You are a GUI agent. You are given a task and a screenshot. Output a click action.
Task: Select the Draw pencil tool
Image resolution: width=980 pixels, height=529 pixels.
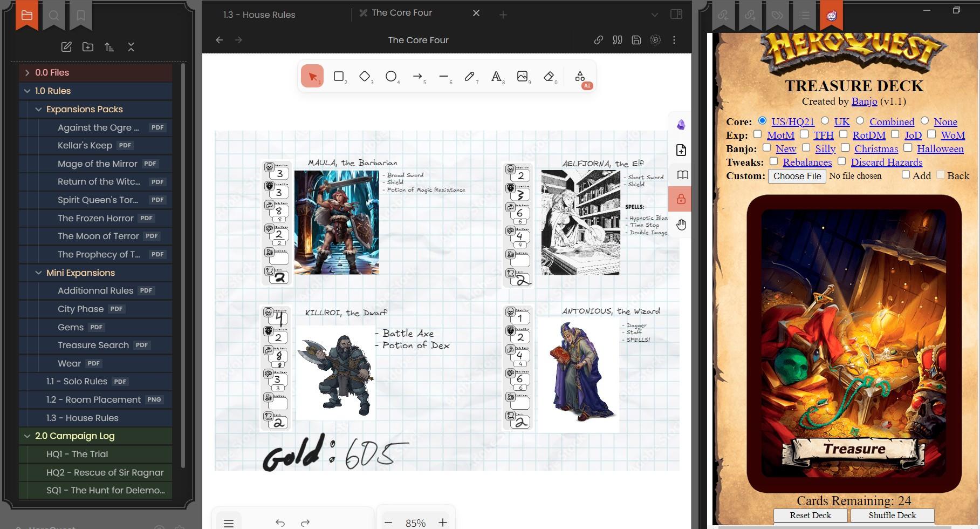tap(470, 77)
